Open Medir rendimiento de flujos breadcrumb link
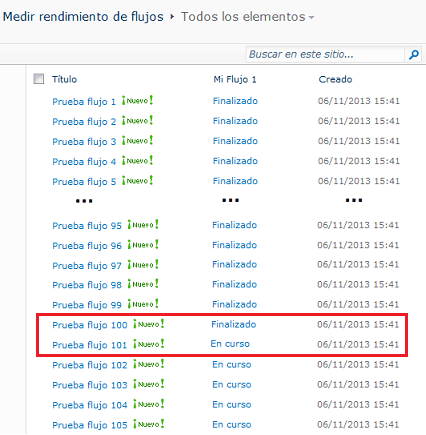This screenshot has height=435, width=426. point(83,17)
